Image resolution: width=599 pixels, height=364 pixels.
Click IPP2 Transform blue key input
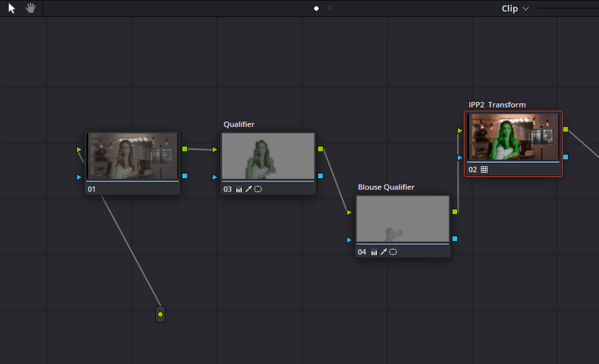[x=460, y=158]
